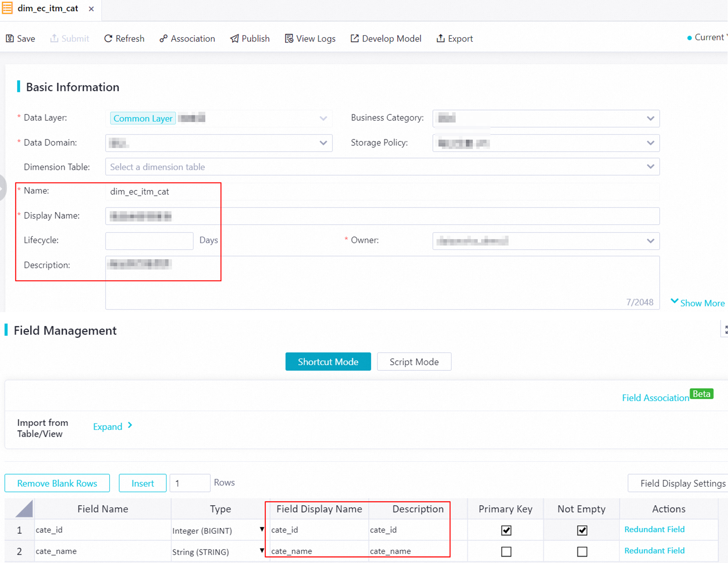Select all rows via table corner triangle

[24, 509]
